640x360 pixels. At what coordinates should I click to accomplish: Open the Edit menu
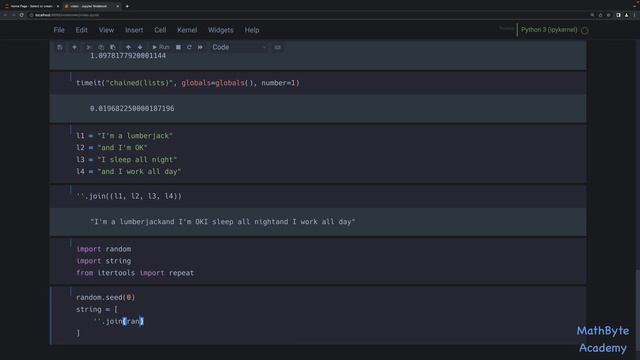point(81,30)
